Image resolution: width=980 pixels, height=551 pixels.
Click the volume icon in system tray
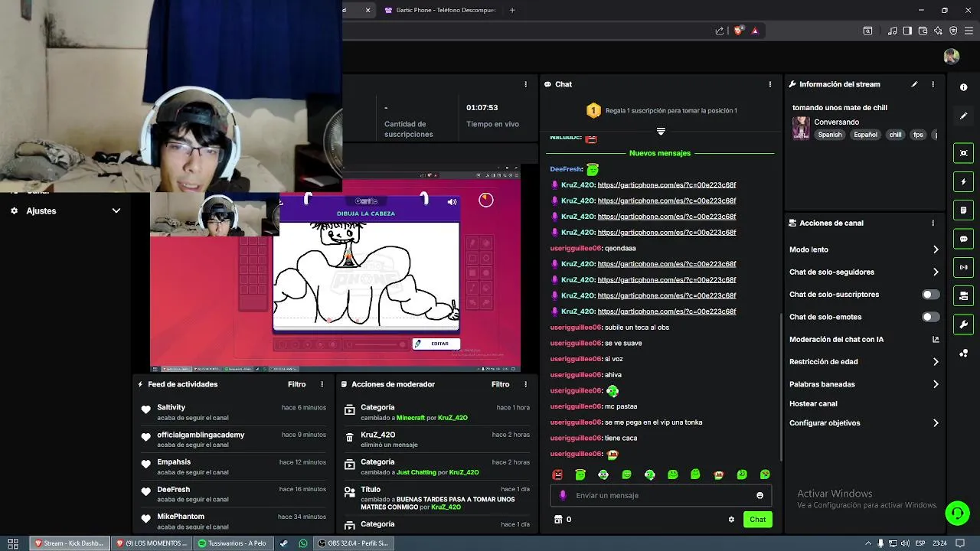coord(905,543)
